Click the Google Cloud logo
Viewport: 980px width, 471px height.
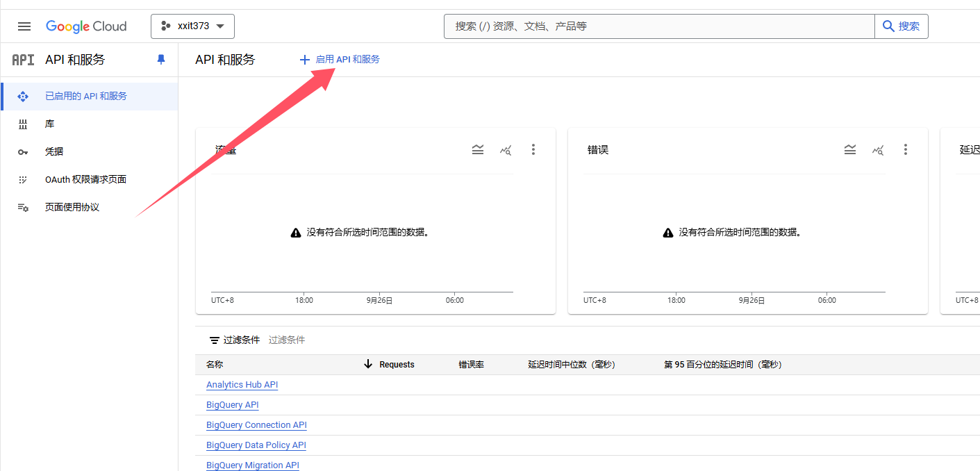(86, 26)
